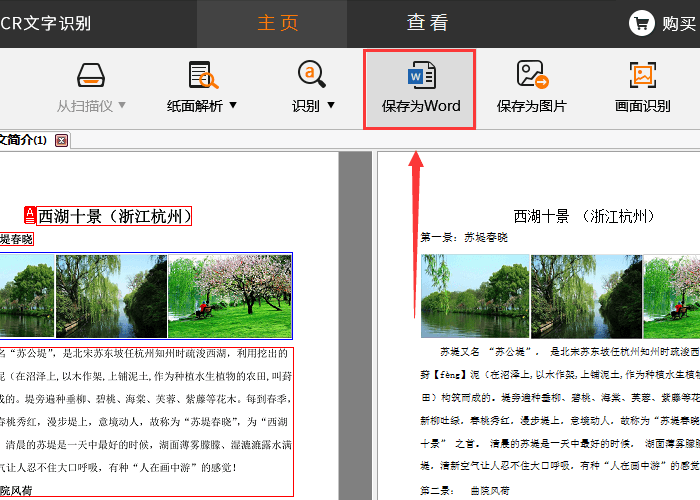Expand the 纸面解析 dropdown arrow
This screenshot has height=500, width=700.
233,105
